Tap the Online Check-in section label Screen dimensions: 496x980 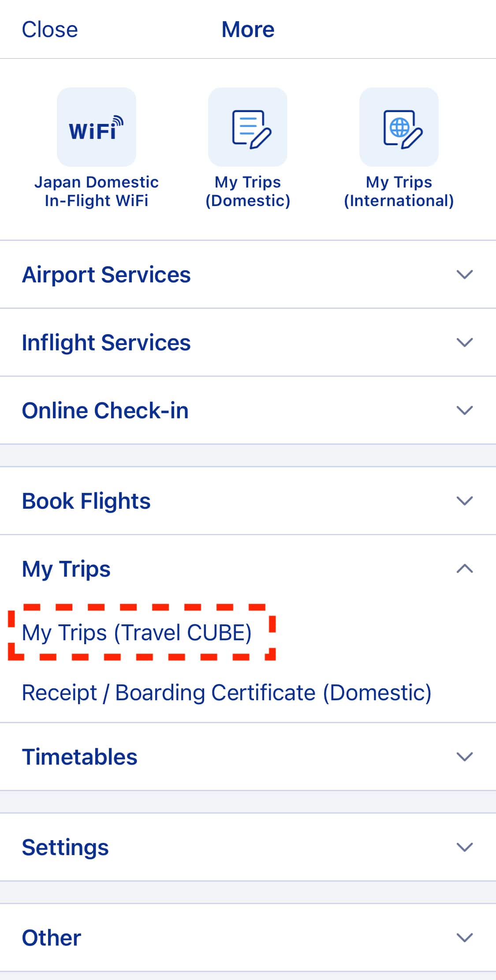(105, 410)
